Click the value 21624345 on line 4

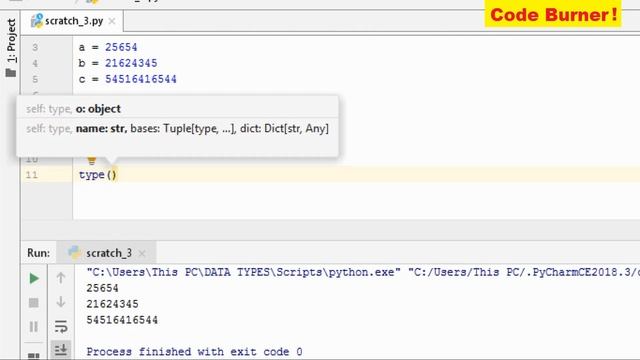pyautogui.click(x=131, y=63)
